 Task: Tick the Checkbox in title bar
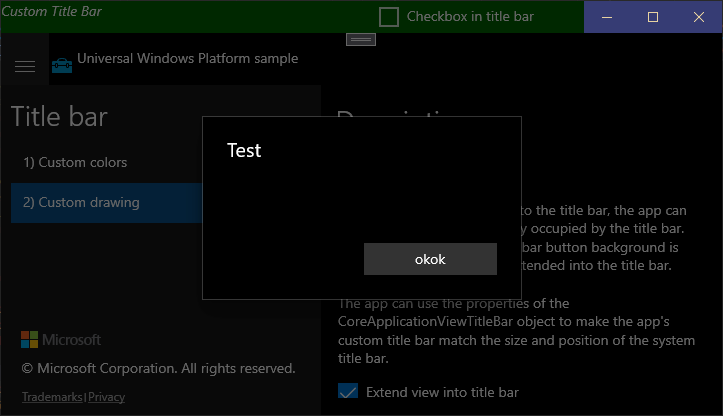[389, 17]
